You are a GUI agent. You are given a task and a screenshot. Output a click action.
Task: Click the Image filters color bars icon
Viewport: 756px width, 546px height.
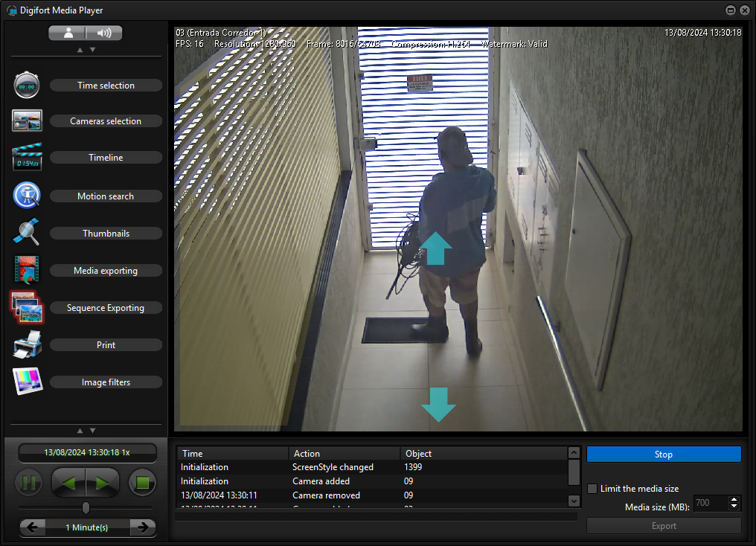click(27, 381)
